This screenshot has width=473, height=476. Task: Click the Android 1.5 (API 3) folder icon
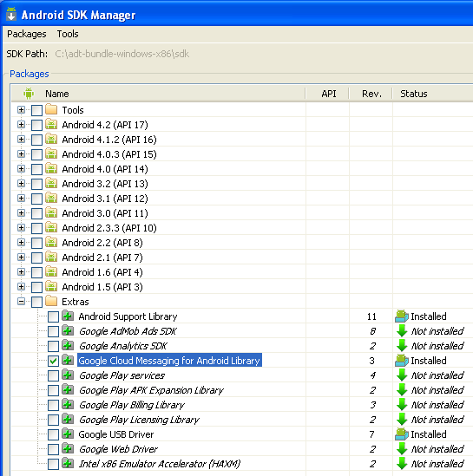tap(51, 286)
